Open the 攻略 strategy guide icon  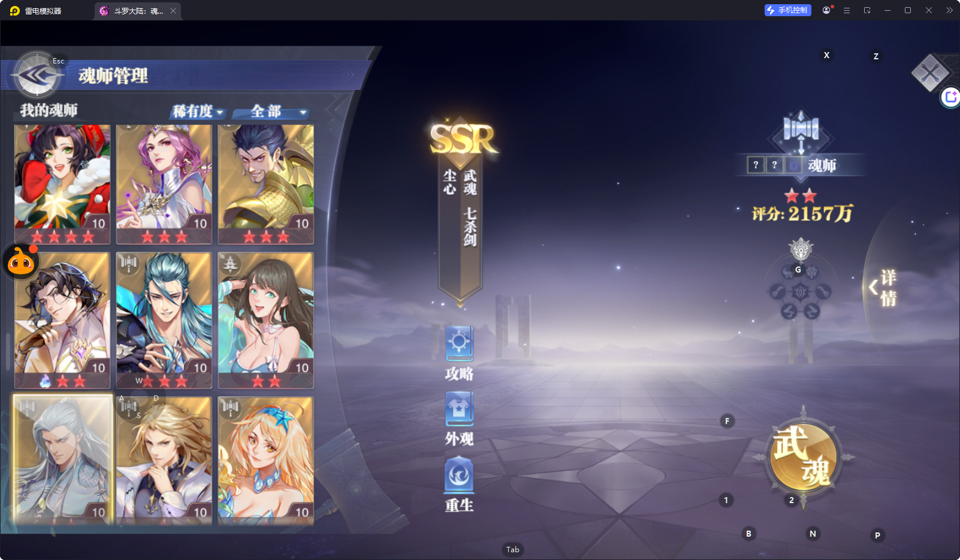[x=459, y=344]
